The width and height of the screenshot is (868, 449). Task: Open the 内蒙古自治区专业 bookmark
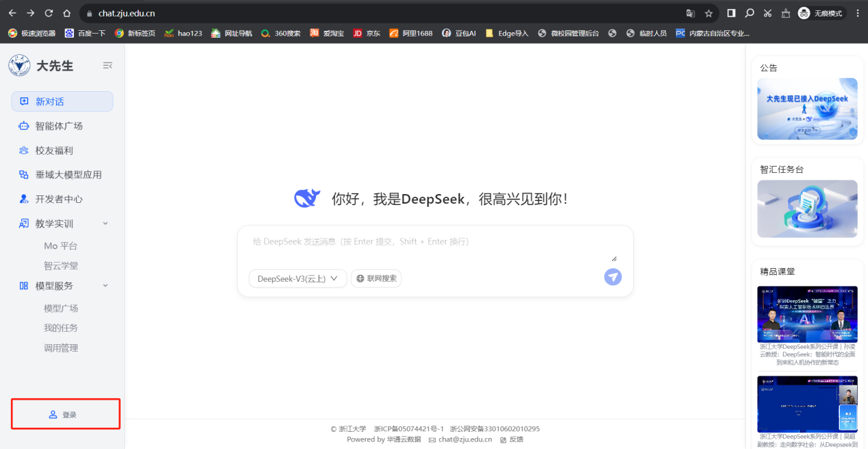(712, 33)
